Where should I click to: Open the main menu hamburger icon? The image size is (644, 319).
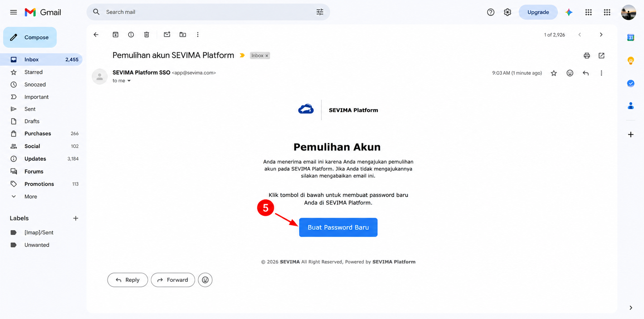[13, 12]
